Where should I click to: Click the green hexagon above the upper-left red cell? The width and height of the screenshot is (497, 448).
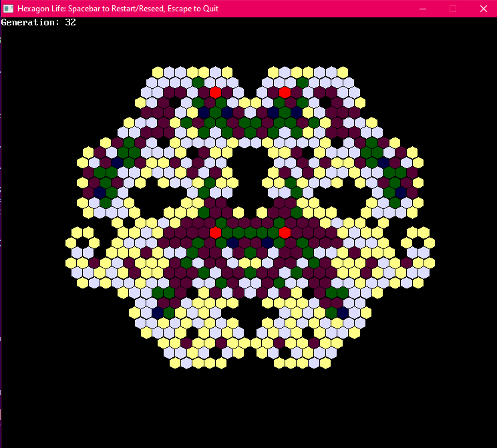[x=198, y=82]
